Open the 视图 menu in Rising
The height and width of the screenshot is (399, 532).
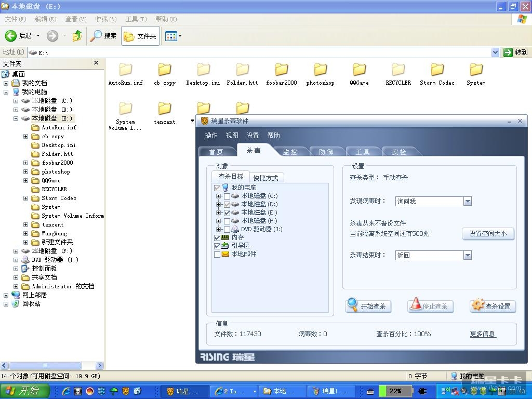(232, 136)
